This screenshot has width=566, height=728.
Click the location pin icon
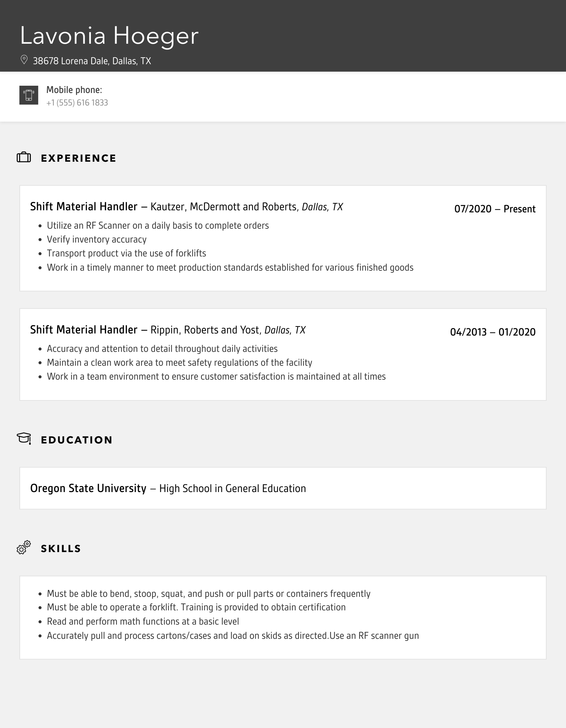click(x=24, y=60)
